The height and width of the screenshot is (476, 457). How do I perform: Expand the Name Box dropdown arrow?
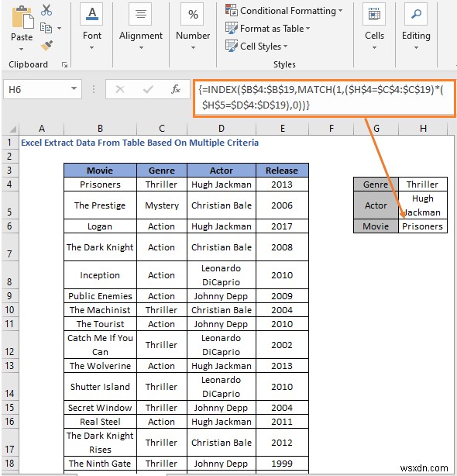point(74,88)
